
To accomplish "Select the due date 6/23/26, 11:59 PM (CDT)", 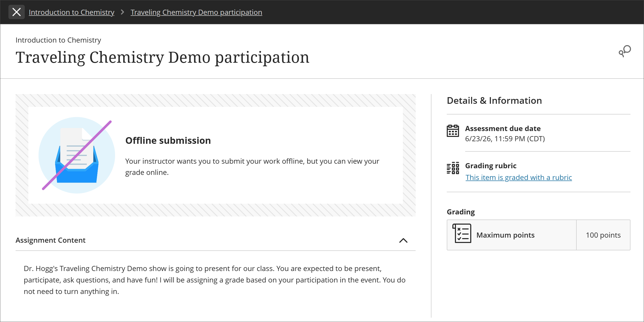I will pos(505,139).
